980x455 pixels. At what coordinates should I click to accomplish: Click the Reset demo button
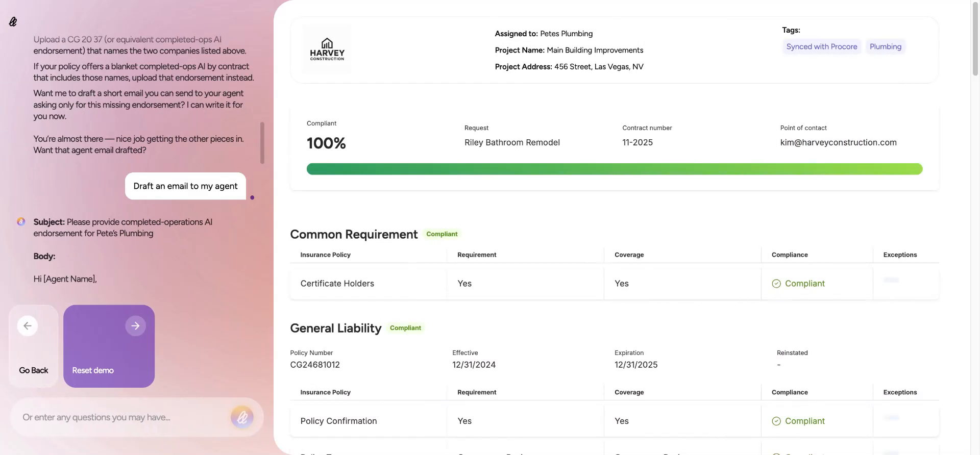(109, 346)
